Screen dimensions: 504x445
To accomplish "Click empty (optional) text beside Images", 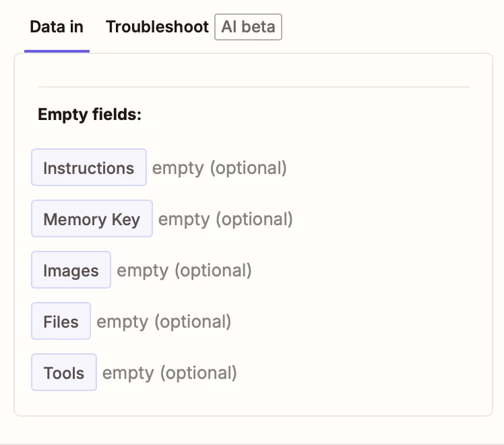I will pos(184,271).
